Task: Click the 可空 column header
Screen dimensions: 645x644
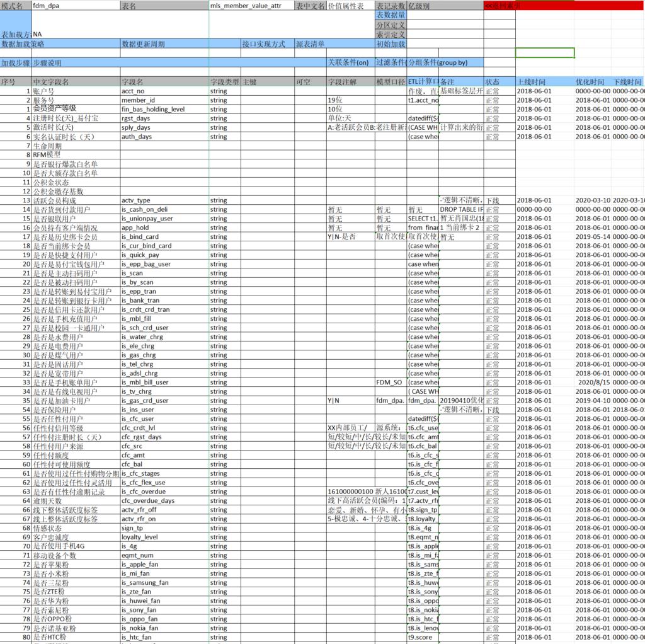Action: tap(311, 82)
